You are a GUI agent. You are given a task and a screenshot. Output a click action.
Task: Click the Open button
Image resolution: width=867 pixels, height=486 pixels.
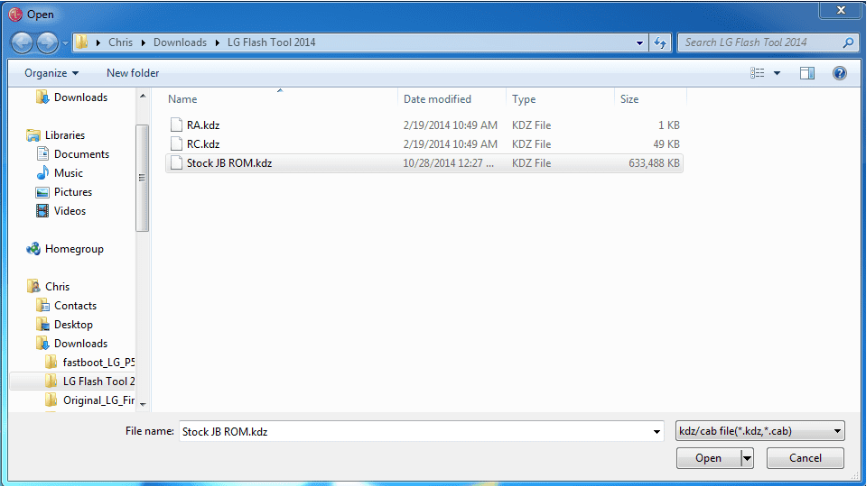[x=708, y=458]
